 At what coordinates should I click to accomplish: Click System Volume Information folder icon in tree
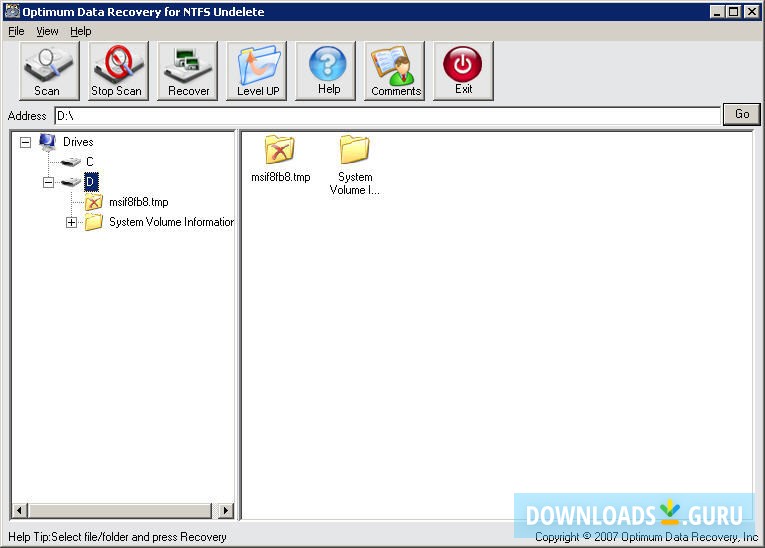[94, 222]
